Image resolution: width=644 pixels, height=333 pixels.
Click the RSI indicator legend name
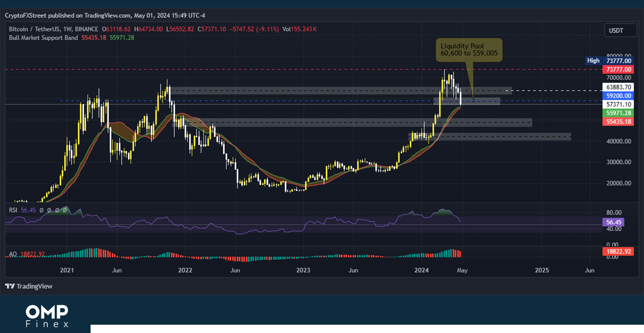pyautogui.click(x=13, y=210)
